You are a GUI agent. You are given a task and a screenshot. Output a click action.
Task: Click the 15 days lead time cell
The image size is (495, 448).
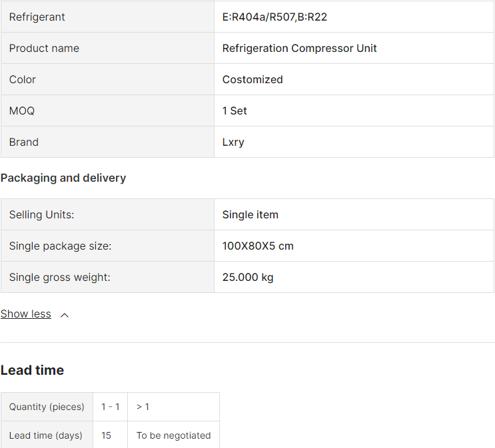click(107, 435)
